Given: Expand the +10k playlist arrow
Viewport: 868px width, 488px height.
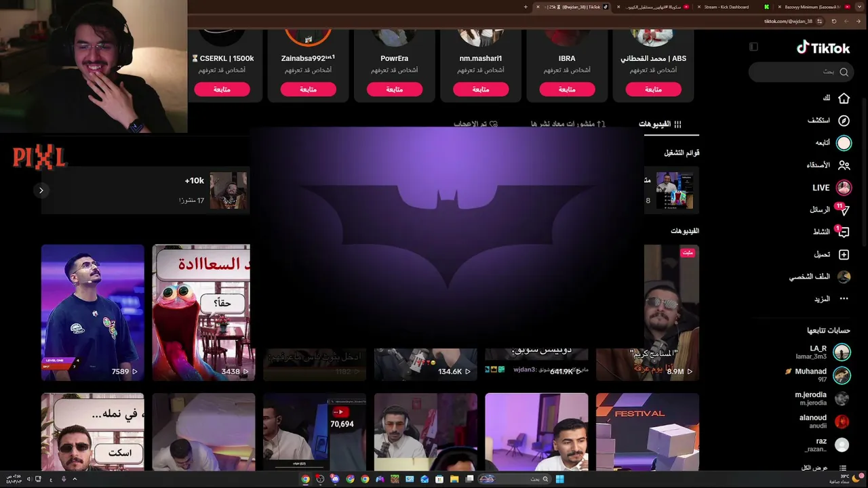Looking at the screenshot, I should pos(41,190).
